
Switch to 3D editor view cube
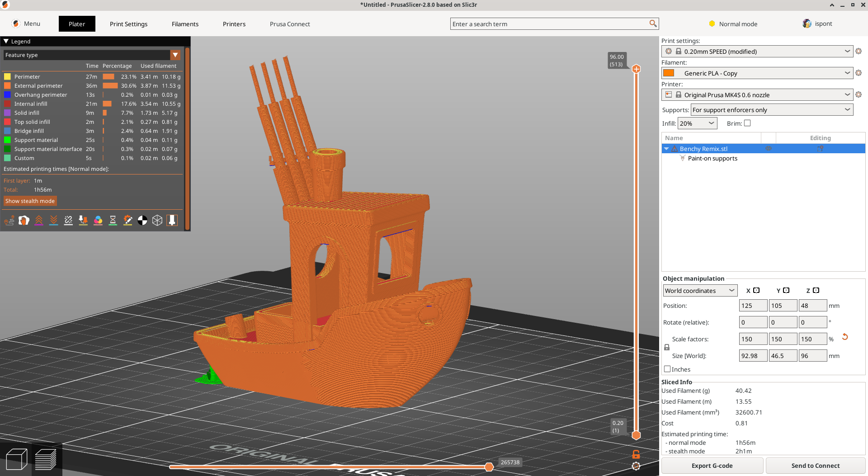point(17,459)
